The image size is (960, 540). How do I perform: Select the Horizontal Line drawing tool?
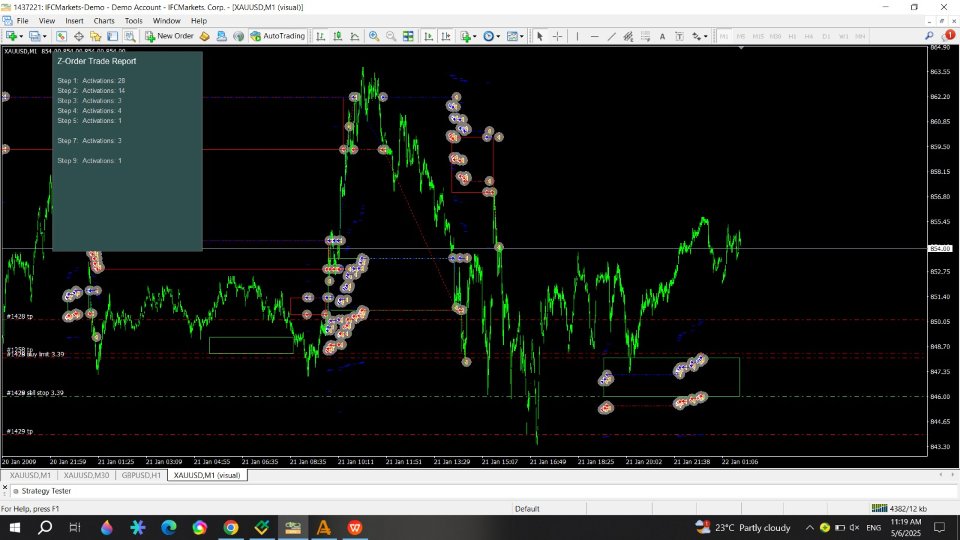594,36
